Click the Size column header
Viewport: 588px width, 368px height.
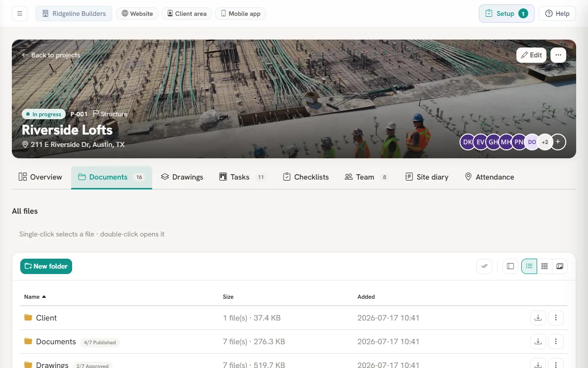228,297
